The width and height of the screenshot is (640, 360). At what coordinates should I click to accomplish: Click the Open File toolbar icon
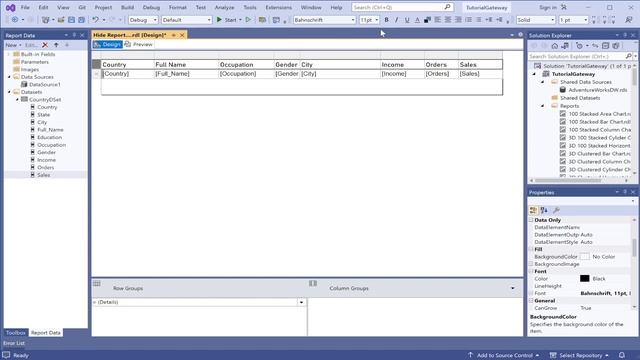pyautogui.click(x=61, y=20)
